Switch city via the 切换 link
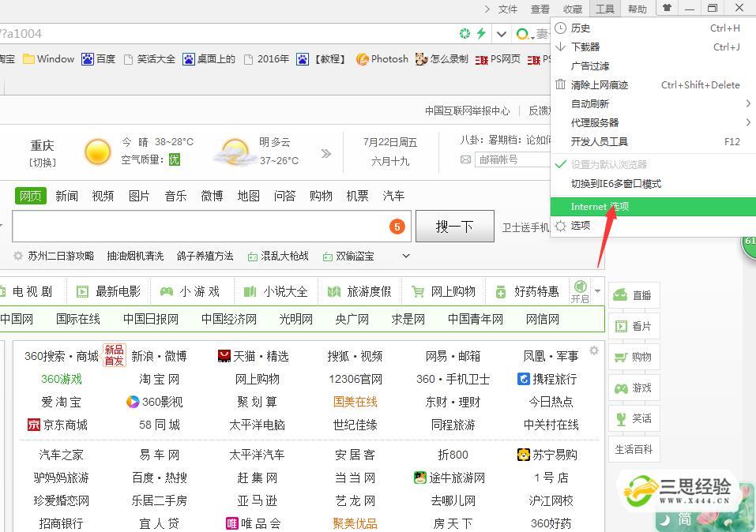 43,163
